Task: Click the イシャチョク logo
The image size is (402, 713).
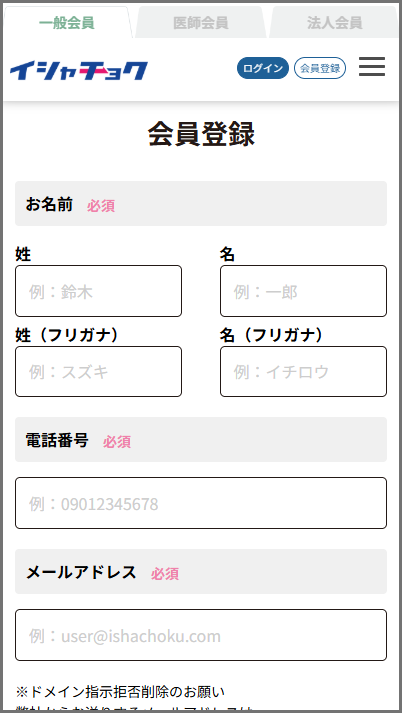Action: 79,70
